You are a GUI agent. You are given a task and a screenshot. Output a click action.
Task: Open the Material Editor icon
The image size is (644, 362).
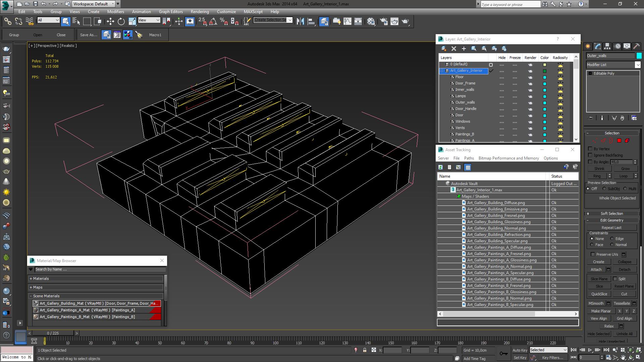(371, 21)
